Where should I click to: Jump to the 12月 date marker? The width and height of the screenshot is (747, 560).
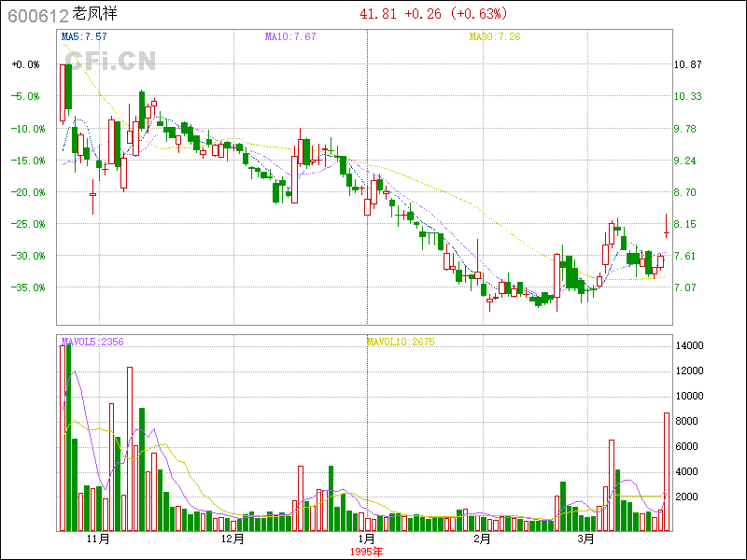coord(233,539)
